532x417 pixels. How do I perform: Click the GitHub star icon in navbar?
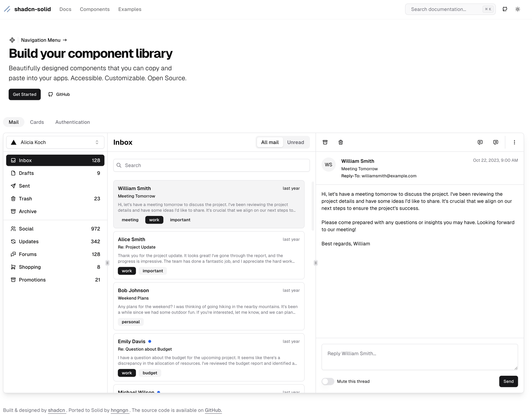click(504, 9)
